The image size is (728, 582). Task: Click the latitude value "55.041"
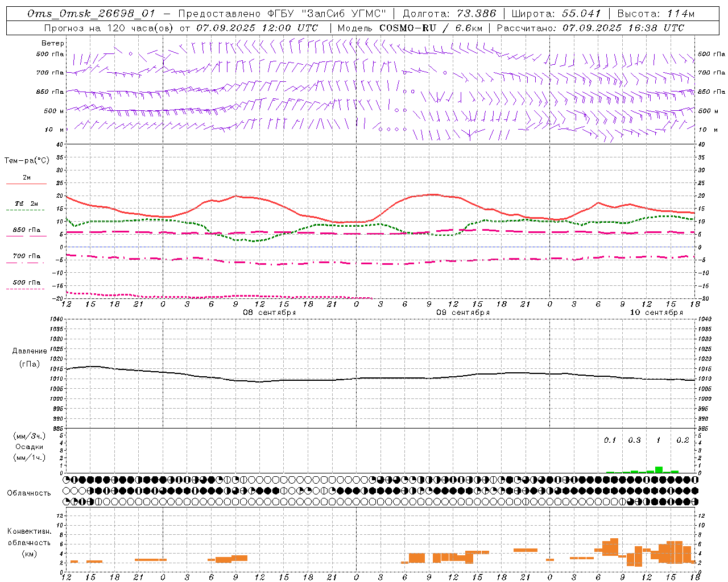point(581,14)
